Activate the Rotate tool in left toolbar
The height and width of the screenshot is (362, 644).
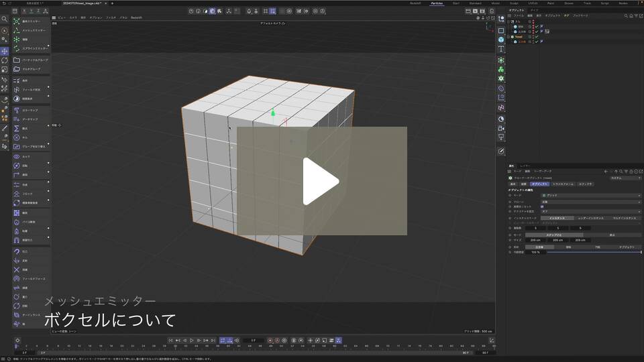(5, 60)
